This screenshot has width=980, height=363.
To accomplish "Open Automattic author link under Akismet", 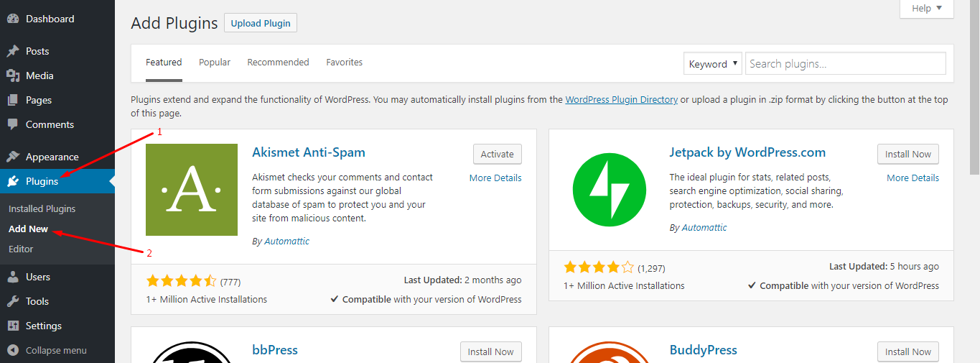I will [x=287, y=241].
